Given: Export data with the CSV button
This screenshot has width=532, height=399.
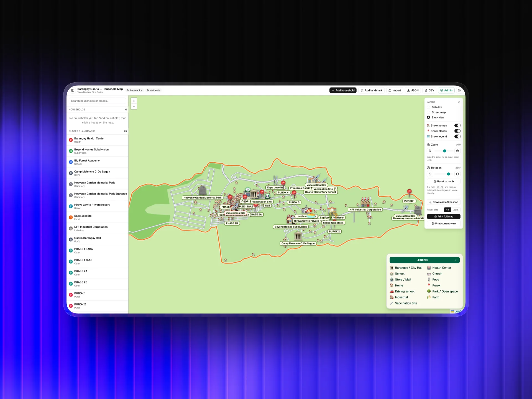Looking at the screenshot, I should coord(429,90).
